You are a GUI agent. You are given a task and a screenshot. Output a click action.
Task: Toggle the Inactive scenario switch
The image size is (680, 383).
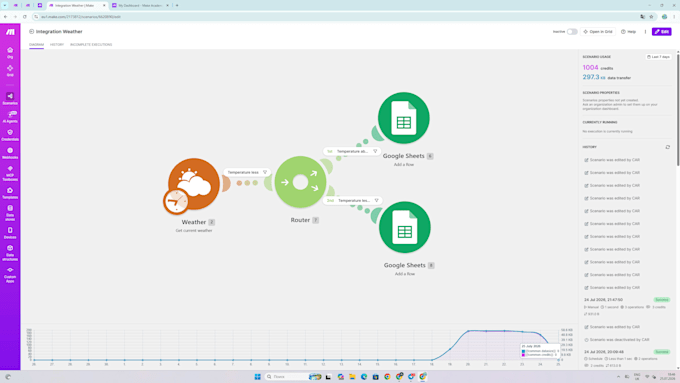(572, 32)
